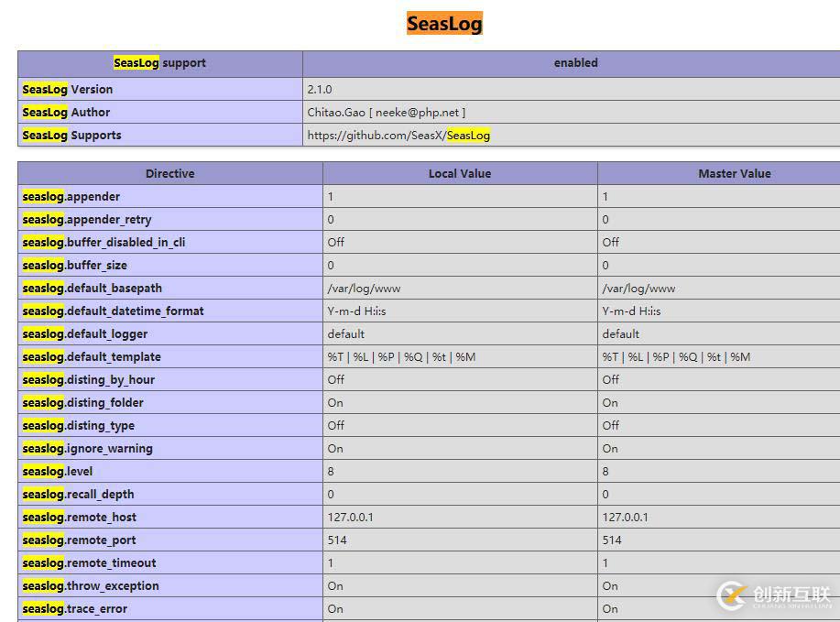
Task: Select the seaslog.level directive
Action: point(58,472)
